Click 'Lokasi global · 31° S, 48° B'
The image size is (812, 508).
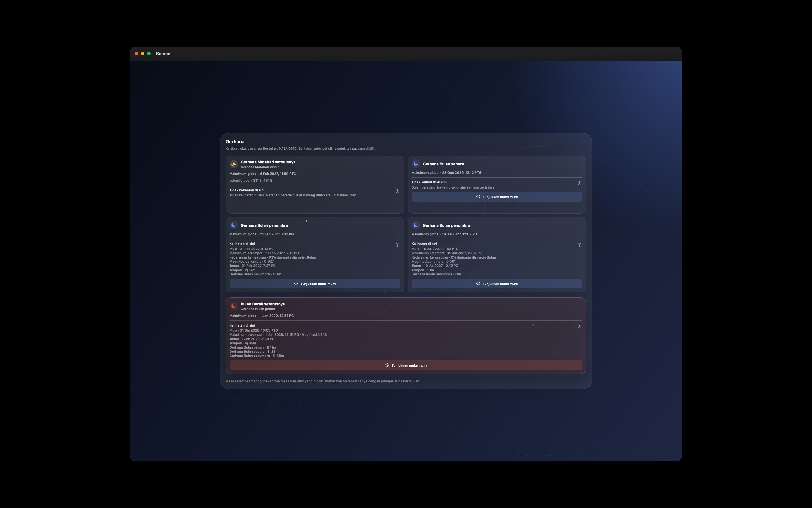coord(251,180)
